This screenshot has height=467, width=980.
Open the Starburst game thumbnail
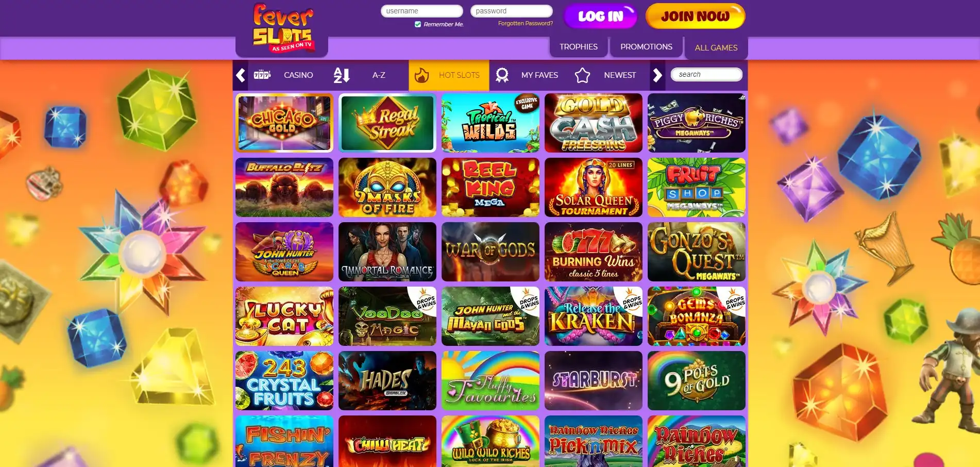593,380
